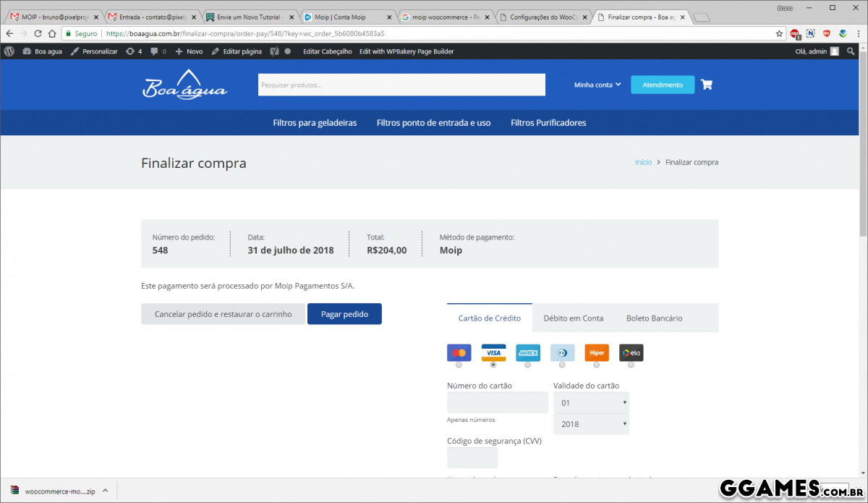868x503 pixels.
Task: Go to browser home page icon
Action: coord(52,33)
